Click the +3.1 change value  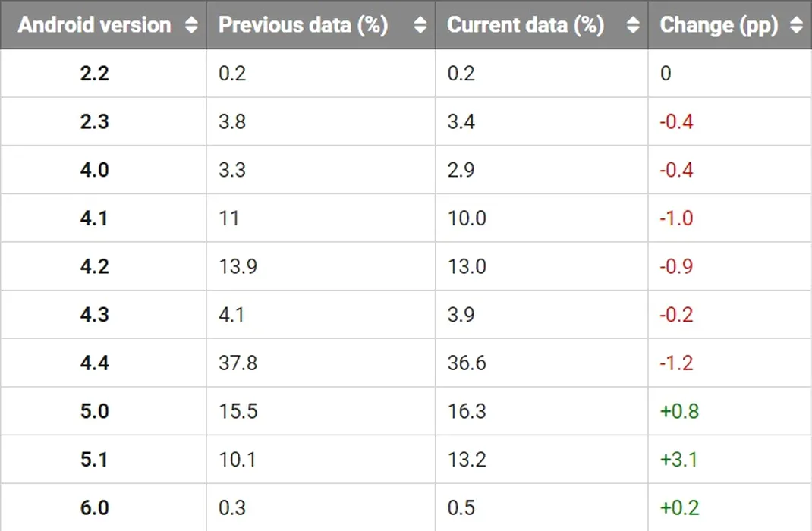tap(679, 460)
